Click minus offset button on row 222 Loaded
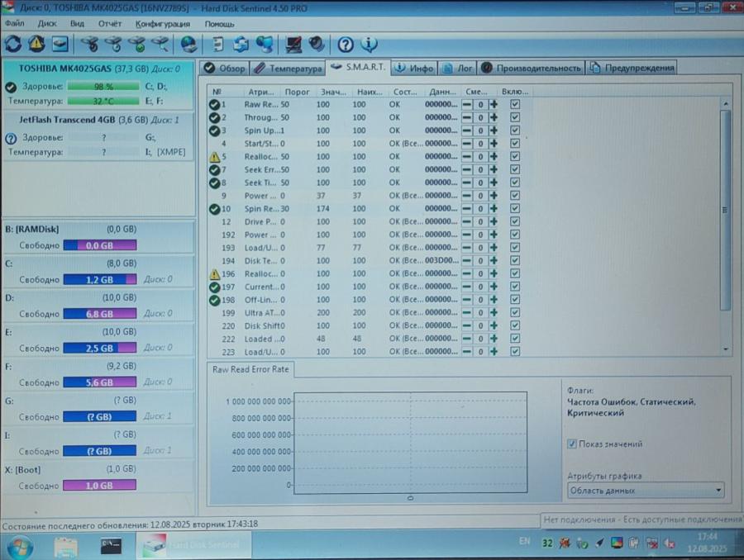744x560 pixels. [467, 339]
